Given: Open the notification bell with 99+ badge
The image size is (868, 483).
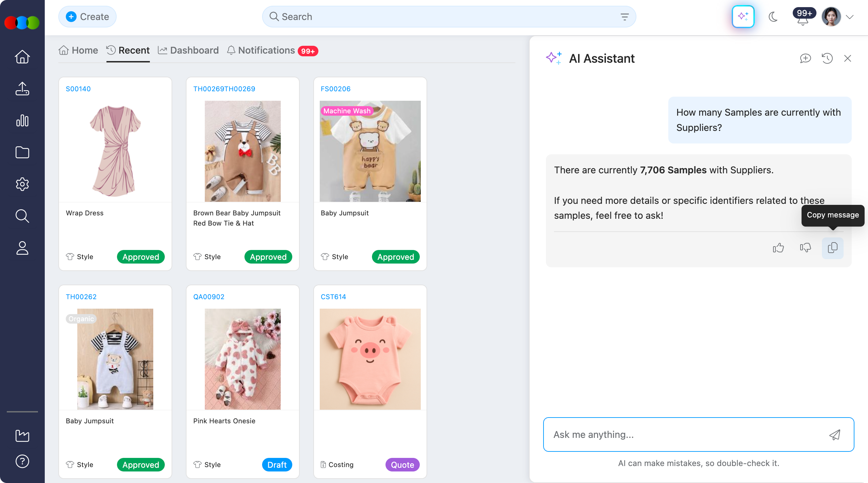Looking at the screenshot, I should [x=803, y=20].
